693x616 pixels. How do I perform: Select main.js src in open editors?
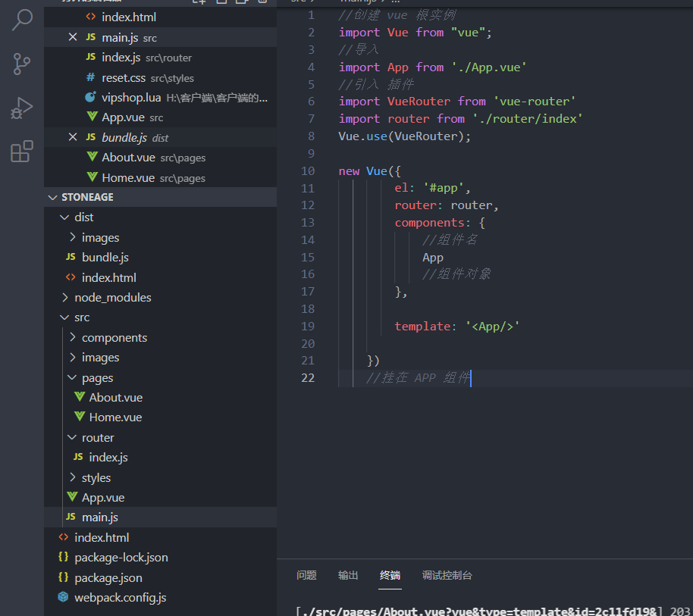(x=161, y=38)
